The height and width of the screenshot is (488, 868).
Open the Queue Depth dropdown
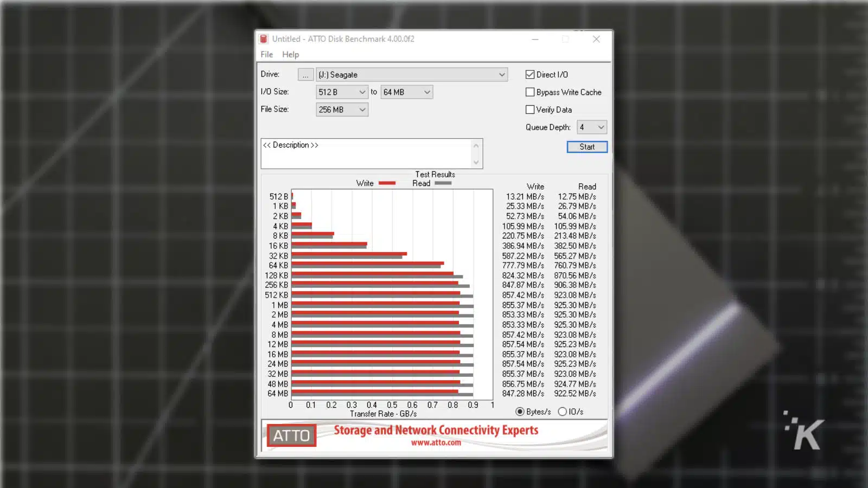point(601,127)
